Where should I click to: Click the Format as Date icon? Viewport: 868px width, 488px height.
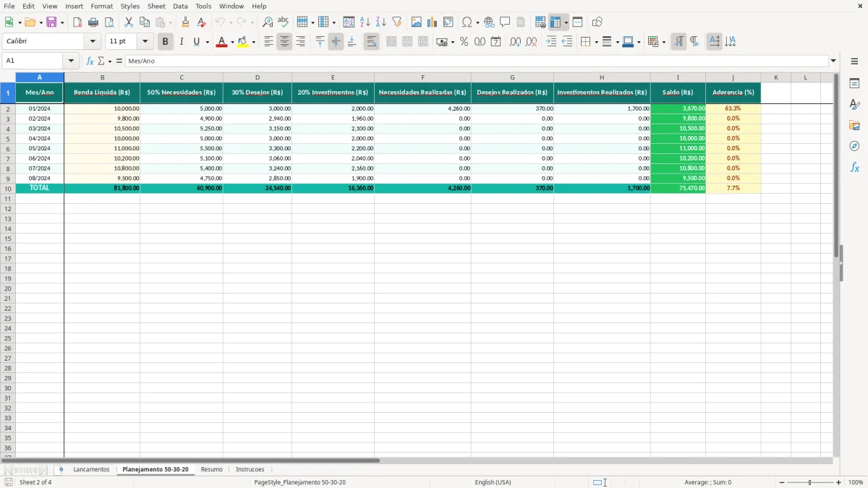click(x=495, y=42)
